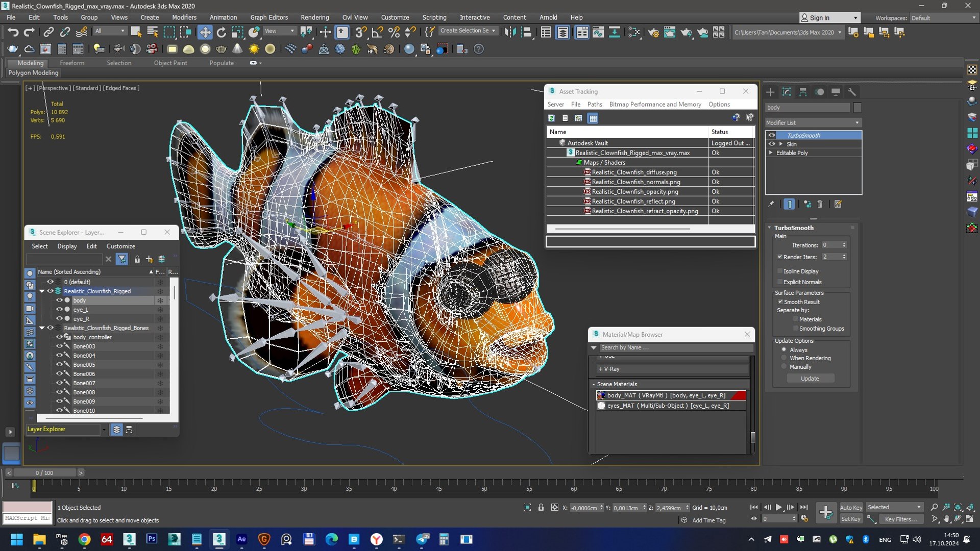This screenshot has width=980, height=551.
Task: Open the Modifiers menu
Action: point(184,17)
